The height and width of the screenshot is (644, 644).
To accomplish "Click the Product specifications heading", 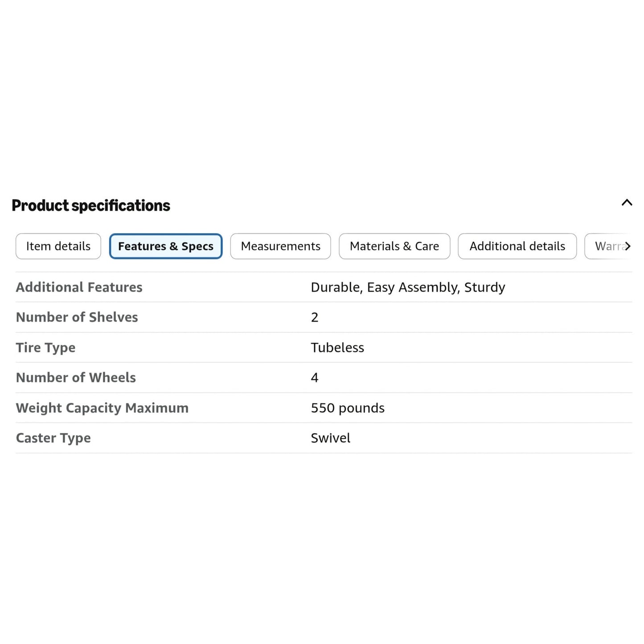I will 91,205.
